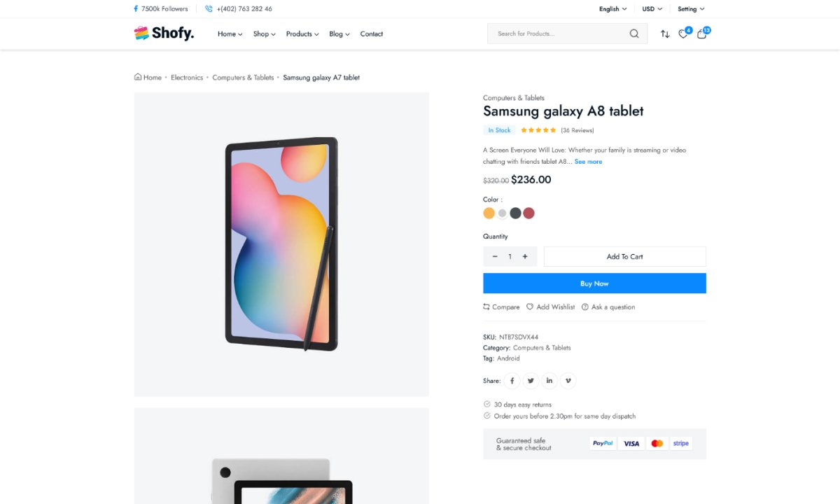Choose the dark gray color swatch
Viewport: 840px width, 504px height.
tap(515, 213)
